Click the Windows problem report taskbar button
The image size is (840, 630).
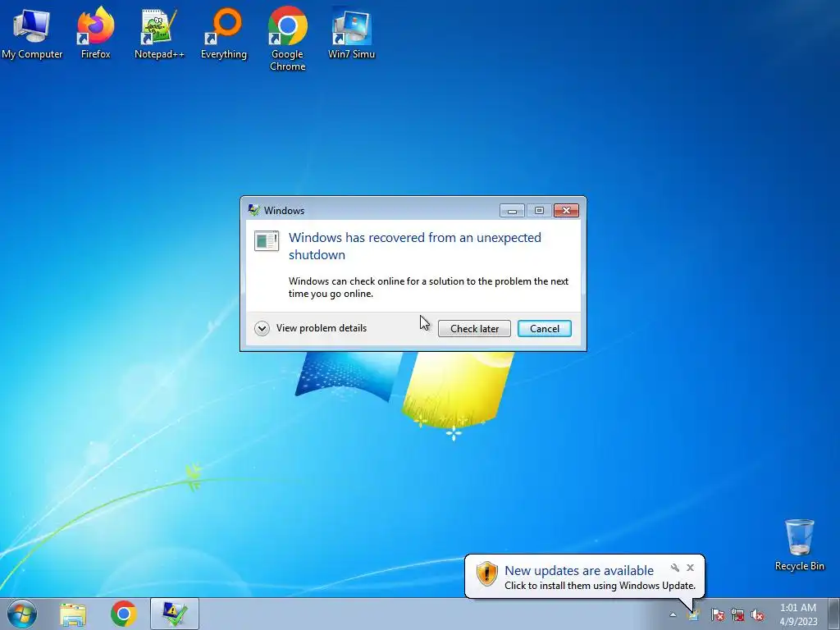pyautogui.click(x=175, y=614)
